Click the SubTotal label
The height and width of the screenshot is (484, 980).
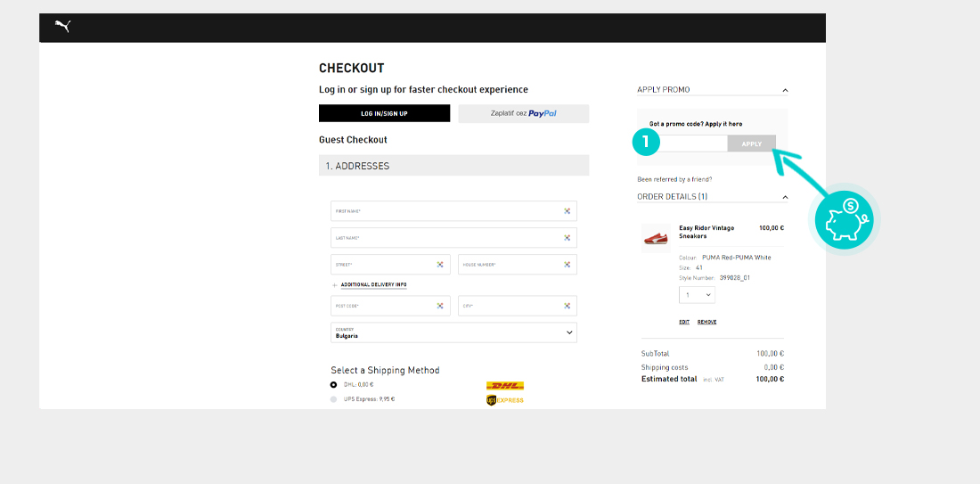point(655,353)
